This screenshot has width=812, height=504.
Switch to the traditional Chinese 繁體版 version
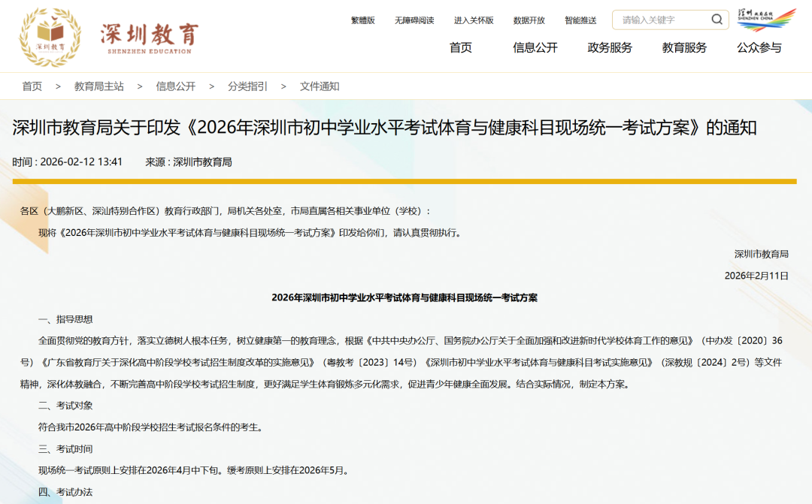[364, 20]
